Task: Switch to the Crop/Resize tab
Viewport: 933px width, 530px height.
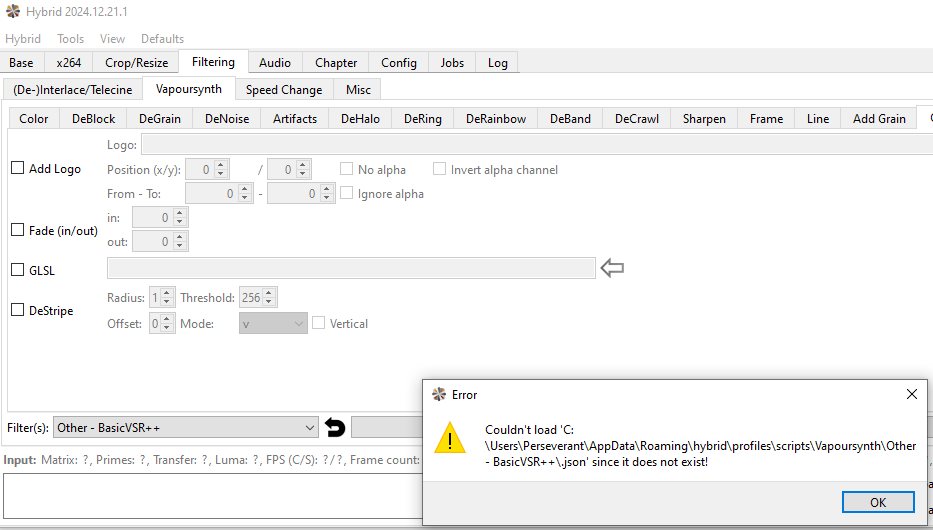Action: [136, 62]
